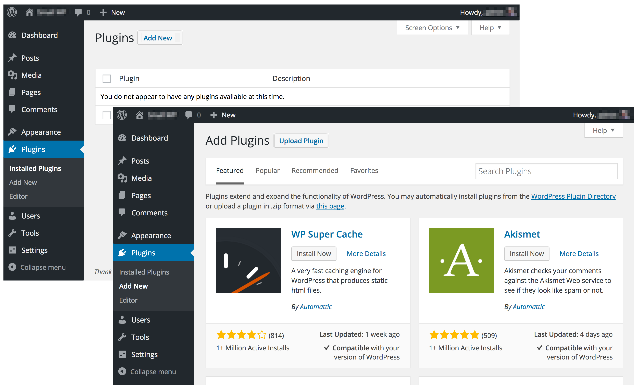Open Installed Plugins submenu in front window
Image resolution: width=637 pixels, height=389 pixels.
click(x=144, y=272)
